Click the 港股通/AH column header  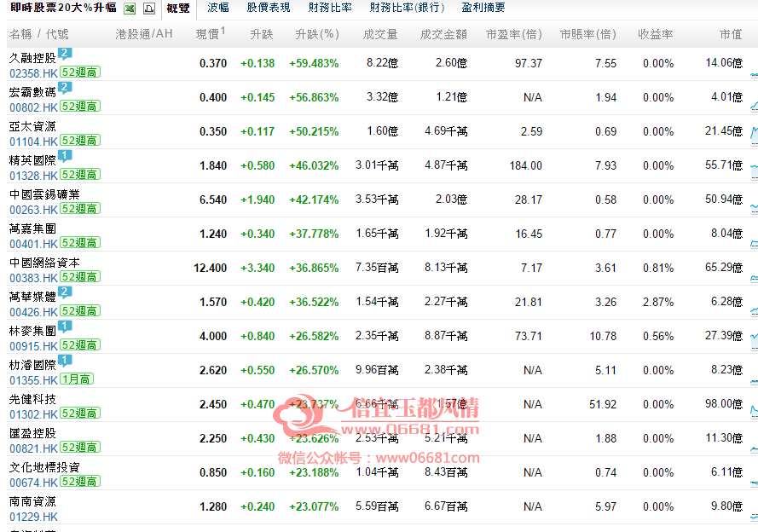click(144, 34)
